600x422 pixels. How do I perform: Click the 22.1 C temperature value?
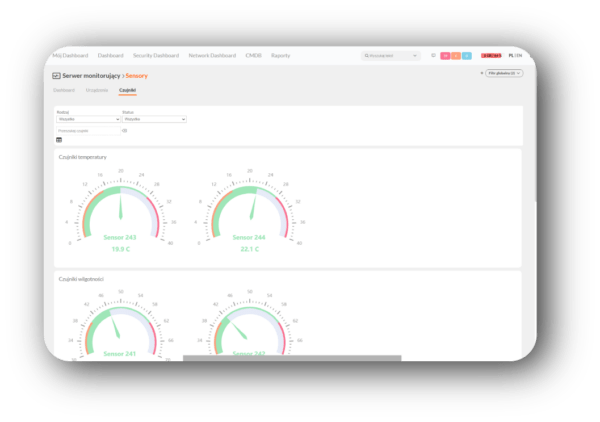click(x=249, y=249)
